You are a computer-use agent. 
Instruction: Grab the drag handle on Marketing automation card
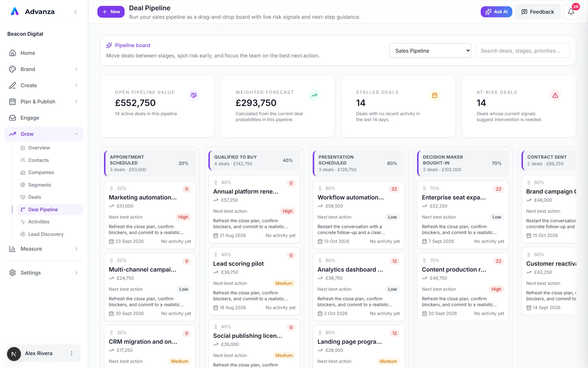111,188
